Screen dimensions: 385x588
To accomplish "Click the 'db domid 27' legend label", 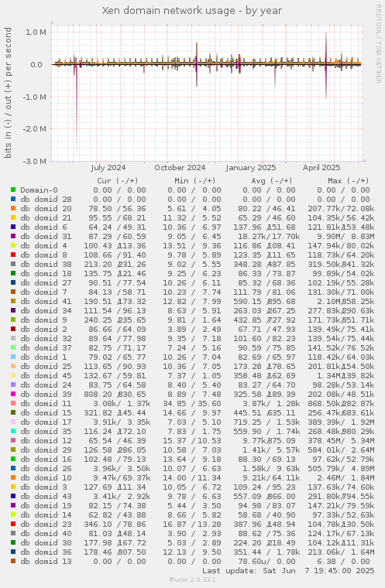I will pos(46,283).
